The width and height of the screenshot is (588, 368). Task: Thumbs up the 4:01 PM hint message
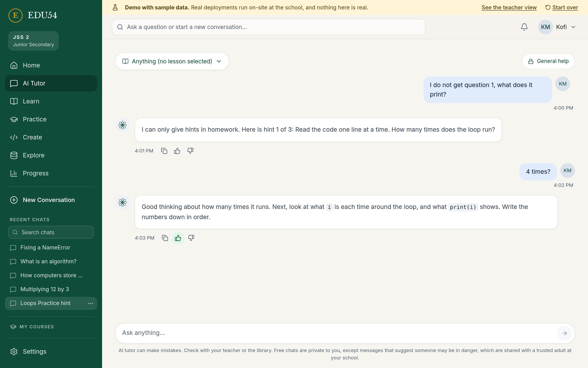pyautogui.click(x=177, y=151)
